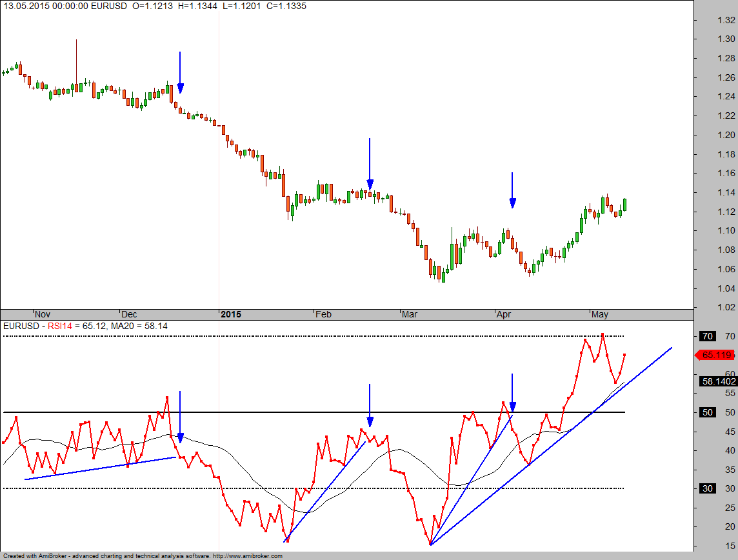
Task: Click the 1.14 price axis label
Action: point(726,192)
